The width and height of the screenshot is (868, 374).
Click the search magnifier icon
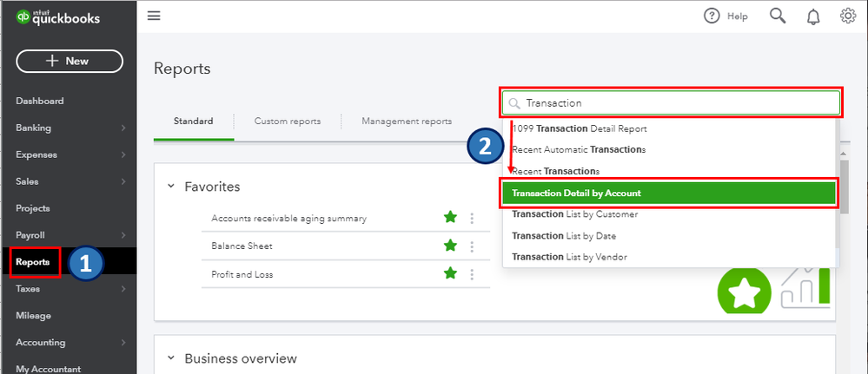tap(778, 16)
